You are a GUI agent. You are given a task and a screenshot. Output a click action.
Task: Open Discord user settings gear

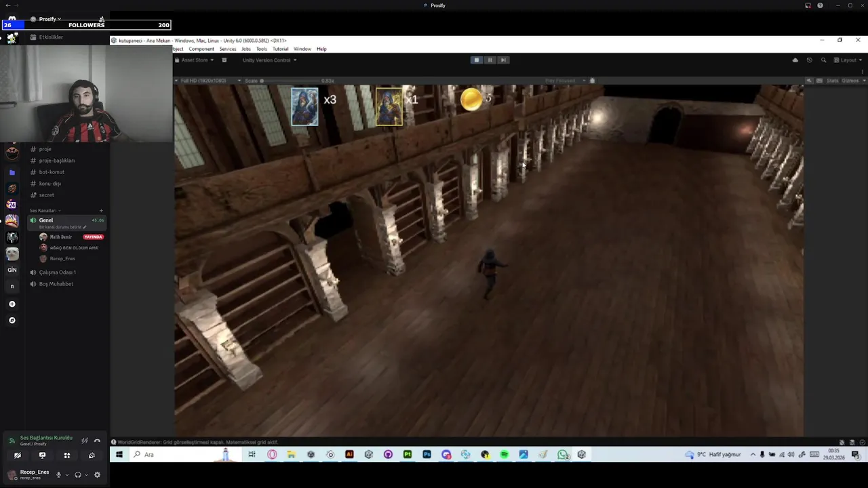tap(97, 474)
